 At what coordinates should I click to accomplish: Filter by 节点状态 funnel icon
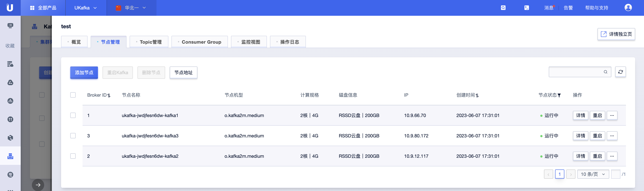coord(559,95)
